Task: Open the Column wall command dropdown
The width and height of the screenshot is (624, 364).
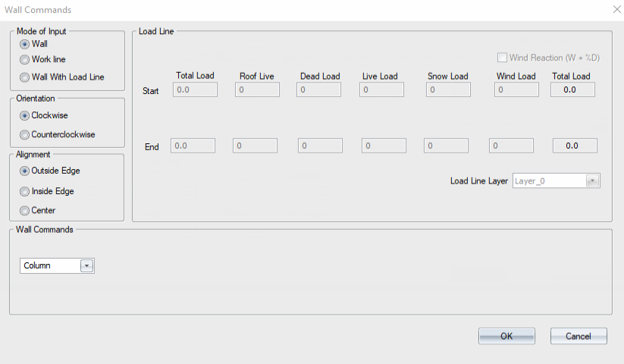Action: (86, 265)
